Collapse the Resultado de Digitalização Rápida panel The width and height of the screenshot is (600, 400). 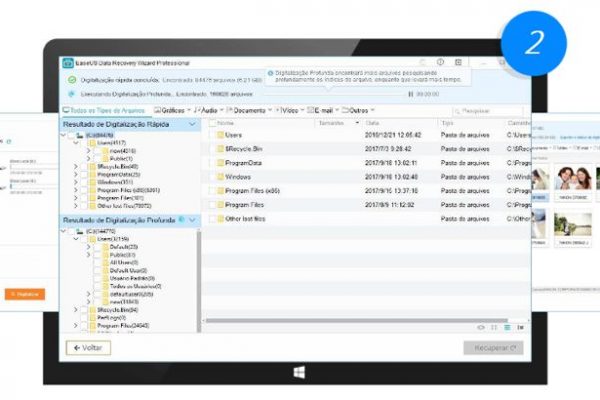click(x=194, y=124)
